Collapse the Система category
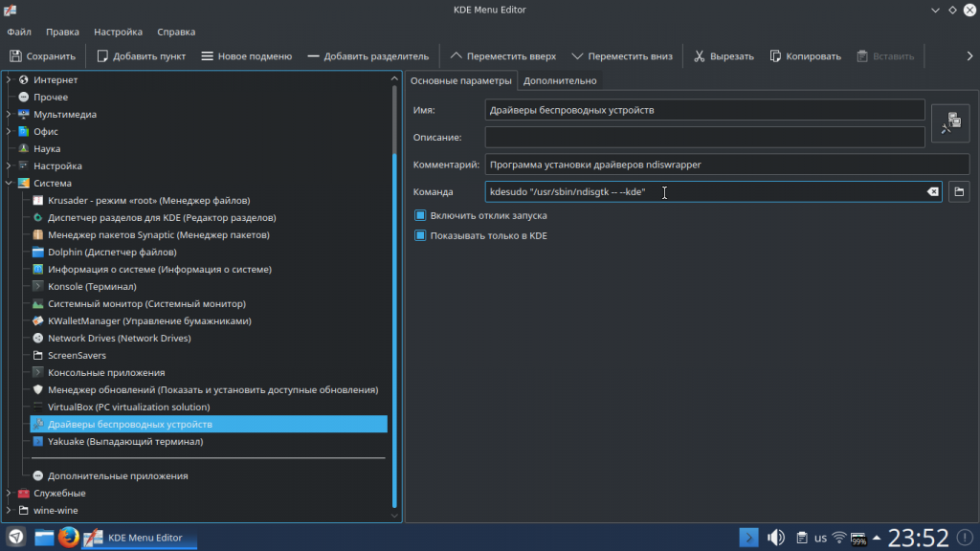 pyautogui.click(x=9, y=184)
